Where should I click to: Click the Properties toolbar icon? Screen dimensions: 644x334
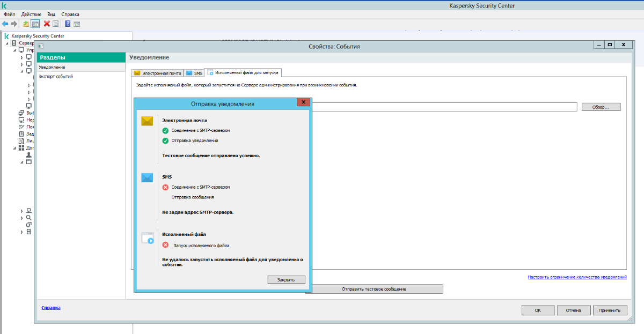point(55,24)
